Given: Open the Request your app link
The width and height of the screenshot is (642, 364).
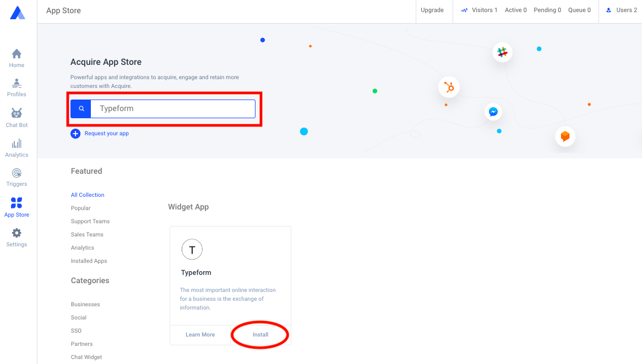Looking at the screenshot, I should tap(106, 133).
